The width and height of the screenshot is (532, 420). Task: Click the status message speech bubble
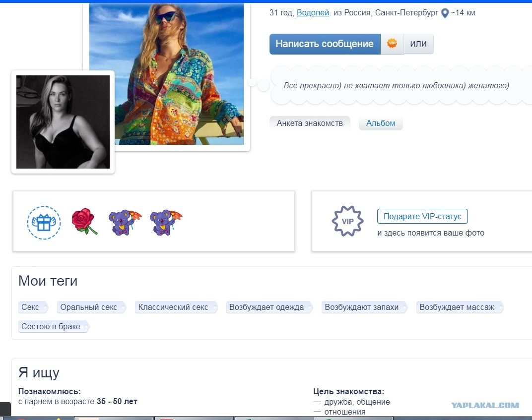coord(400,85)
